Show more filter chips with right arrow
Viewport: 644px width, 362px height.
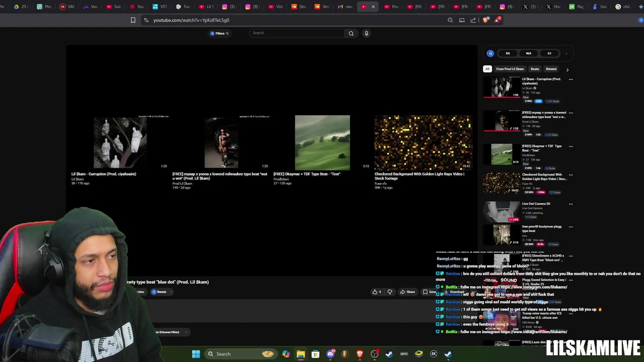point(567,70)
